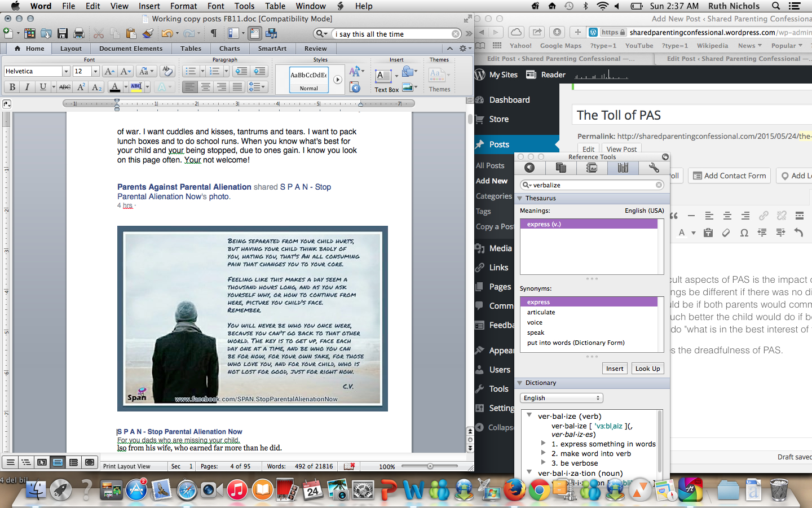This screenshot has height=508, width=812.
Task: Open the Helvetica font name dropdown
Action: 66,71
